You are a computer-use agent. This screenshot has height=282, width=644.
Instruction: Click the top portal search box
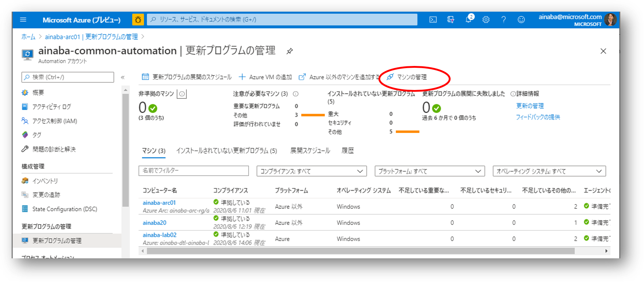(282, 20)
